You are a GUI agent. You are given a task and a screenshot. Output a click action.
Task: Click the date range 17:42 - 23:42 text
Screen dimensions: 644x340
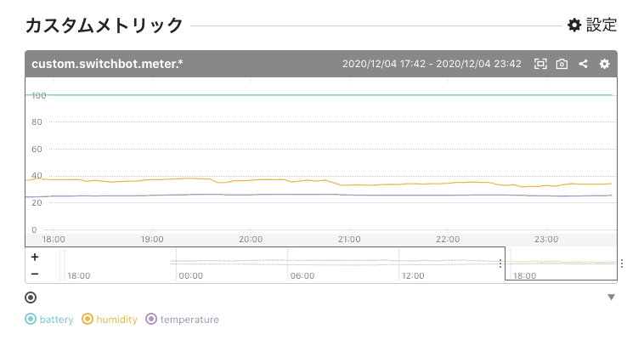(x=432, y=64)
